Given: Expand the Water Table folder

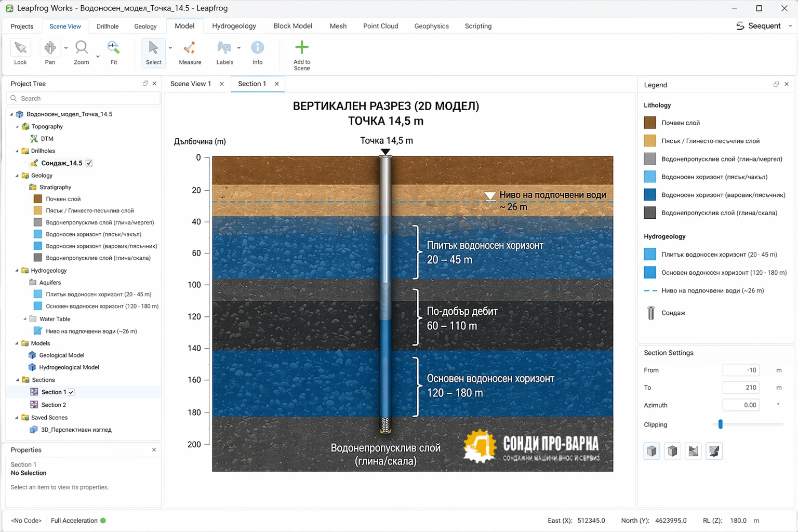Looking at the screenshot, I should 25,319.
